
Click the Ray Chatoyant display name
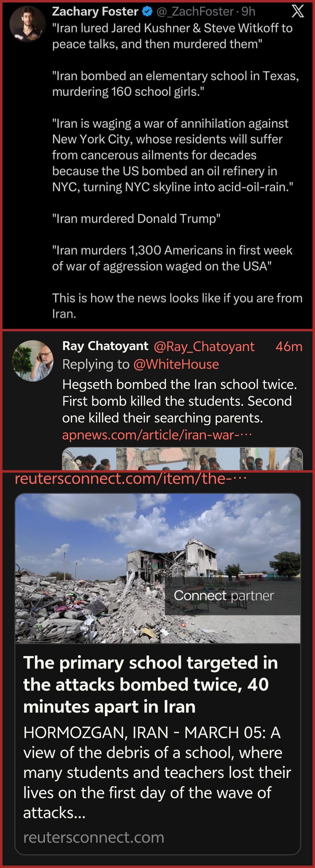(105, 346)
